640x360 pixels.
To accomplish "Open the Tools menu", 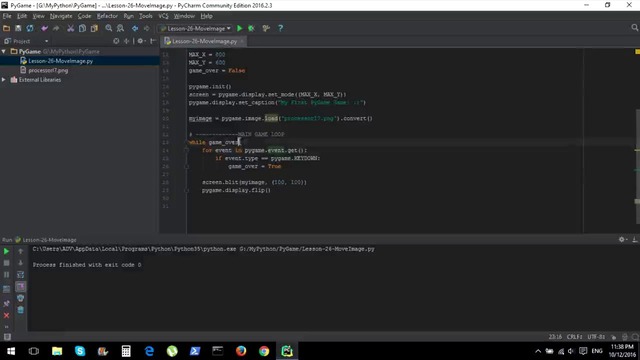I will [146, 16].
